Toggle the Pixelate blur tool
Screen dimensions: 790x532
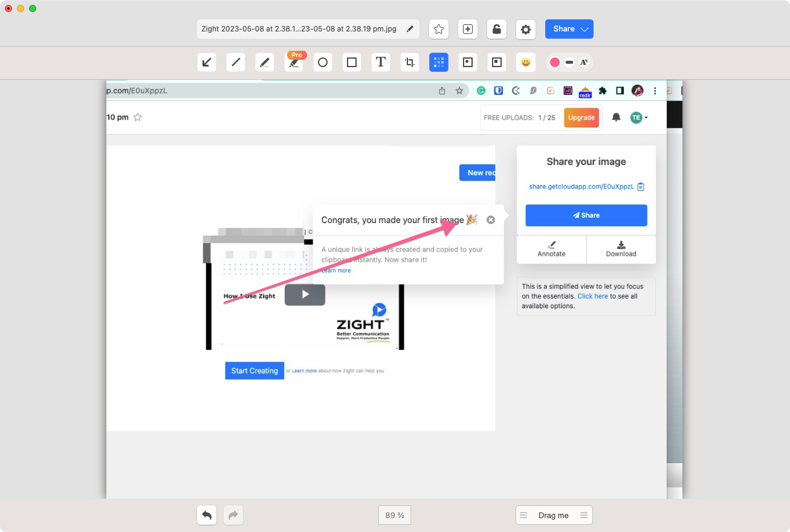(x=439, y=62)
